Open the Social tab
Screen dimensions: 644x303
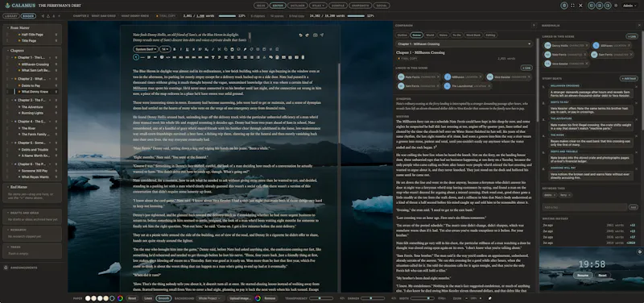[382, 6]
